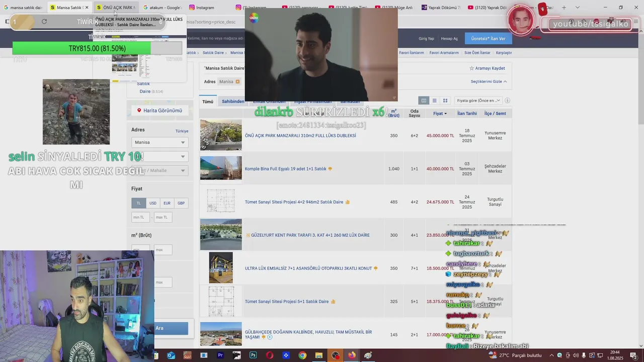Viewport: 644px width, 362px height.
Task: Open GÜZELYURT KENT PARK listing
Action: pos(310,235)
